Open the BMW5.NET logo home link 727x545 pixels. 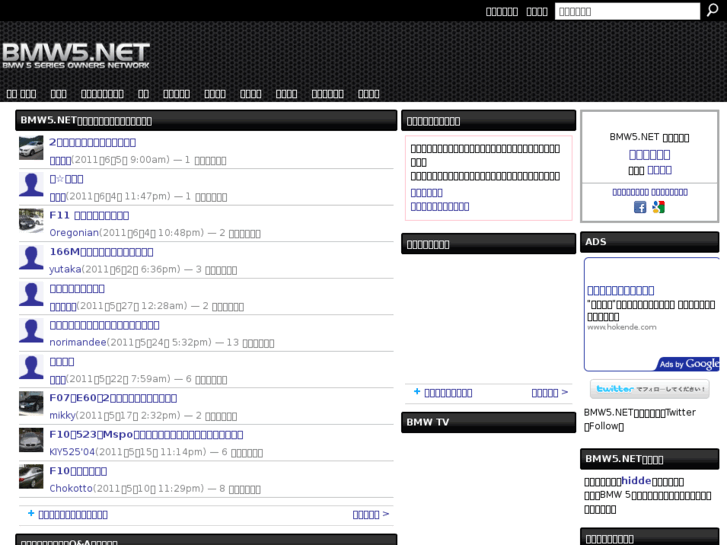tap(76, 56)
